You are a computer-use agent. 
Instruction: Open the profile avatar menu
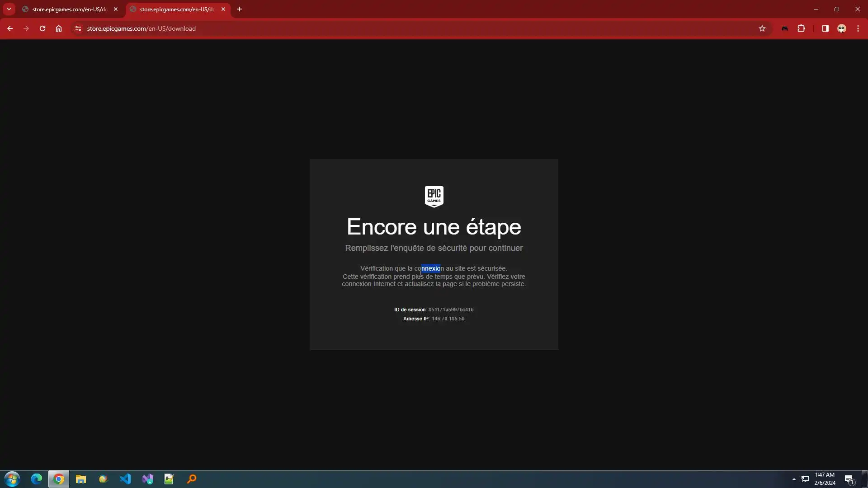[841, 28]
